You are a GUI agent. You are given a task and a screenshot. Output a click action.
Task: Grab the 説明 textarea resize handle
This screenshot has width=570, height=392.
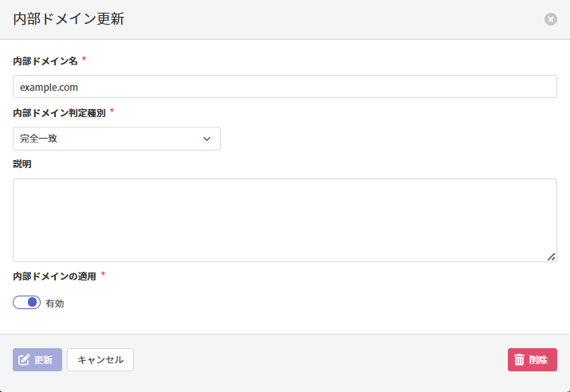tap(552, 257)
